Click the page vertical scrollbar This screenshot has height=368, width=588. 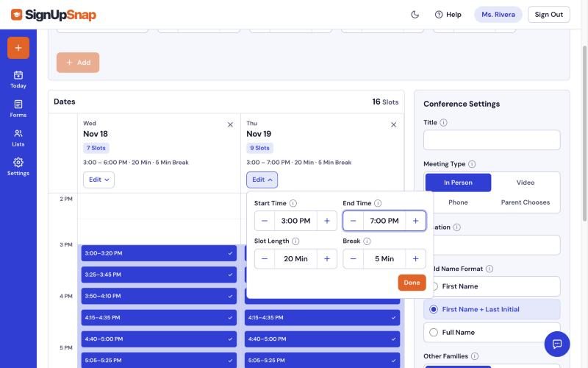(x=584, y=133)
